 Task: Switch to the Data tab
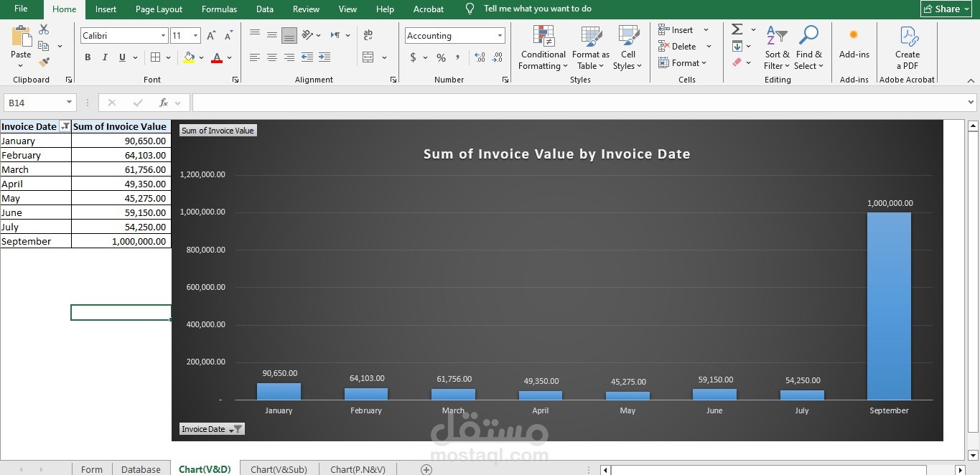pos(265,9)
